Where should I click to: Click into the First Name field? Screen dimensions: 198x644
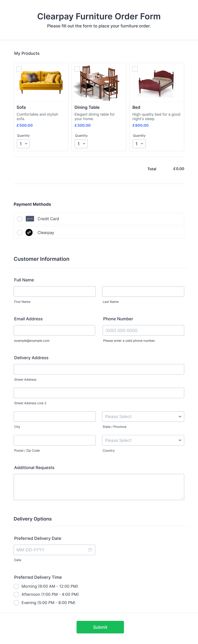coord(54,291)
